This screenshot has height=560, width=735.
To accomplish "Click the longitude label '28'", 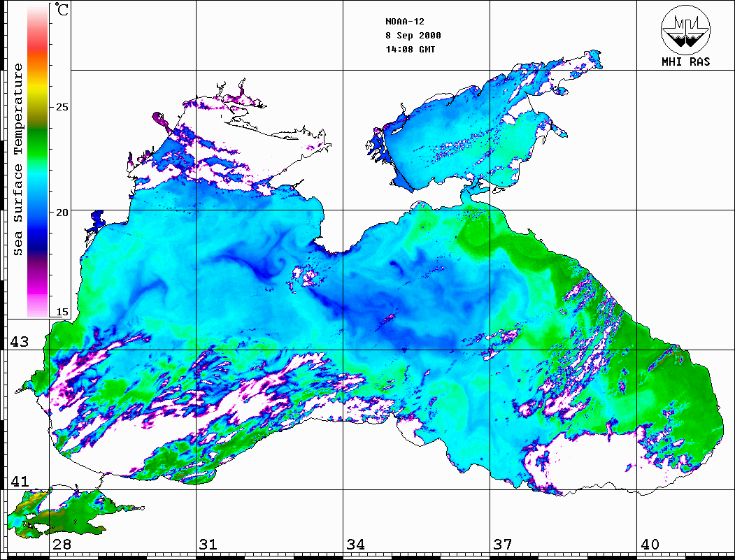I will pos(62,544).
